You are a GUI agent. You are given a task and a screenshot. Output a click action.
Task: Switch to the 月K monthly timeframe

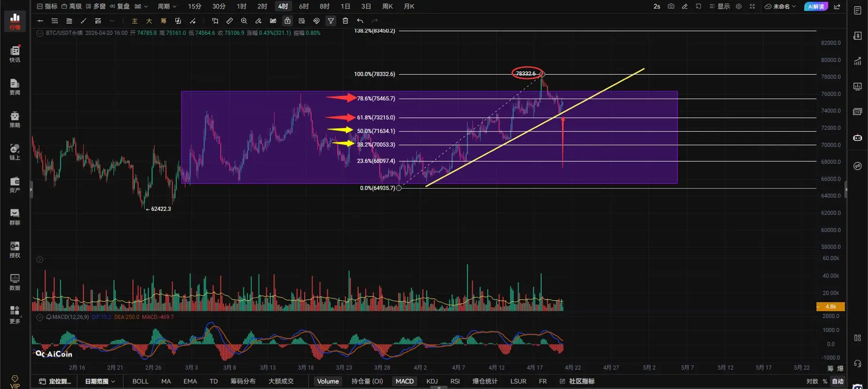click(409, 7)
